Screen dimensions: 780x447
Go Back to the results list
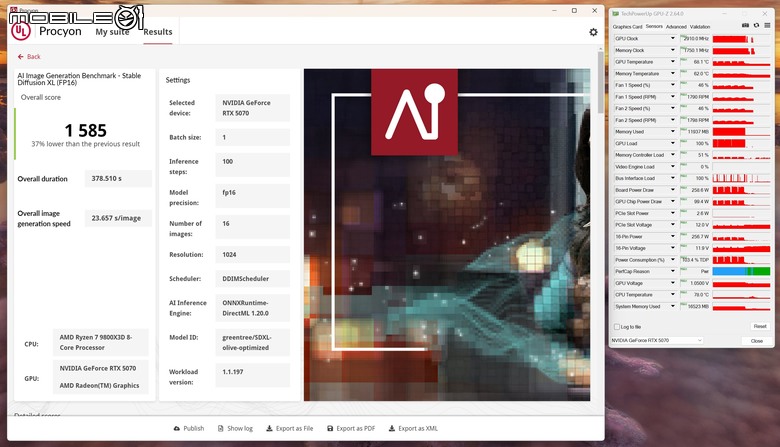click(x=29, y=57)
